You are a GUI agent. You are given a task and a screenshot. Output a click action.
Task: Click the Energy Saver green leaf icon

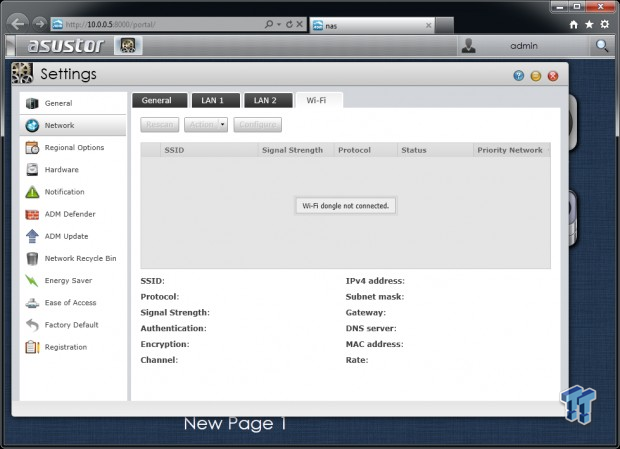click(x=32, y=280)
